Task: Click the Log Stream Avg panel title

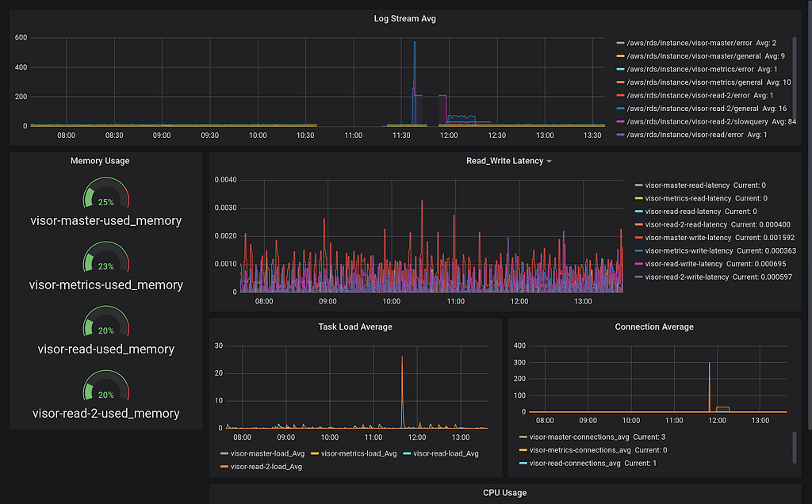Action: (x=405, y=19)
